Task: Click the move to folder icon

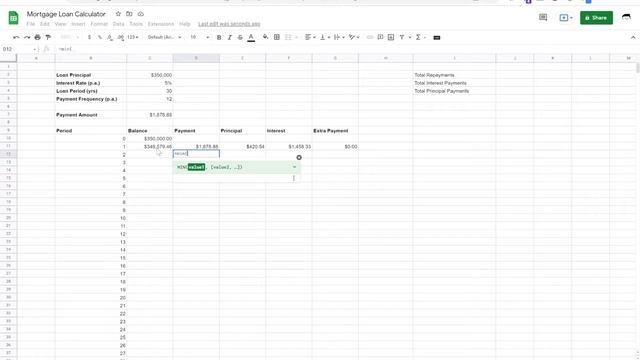Action: pos(129,14)
